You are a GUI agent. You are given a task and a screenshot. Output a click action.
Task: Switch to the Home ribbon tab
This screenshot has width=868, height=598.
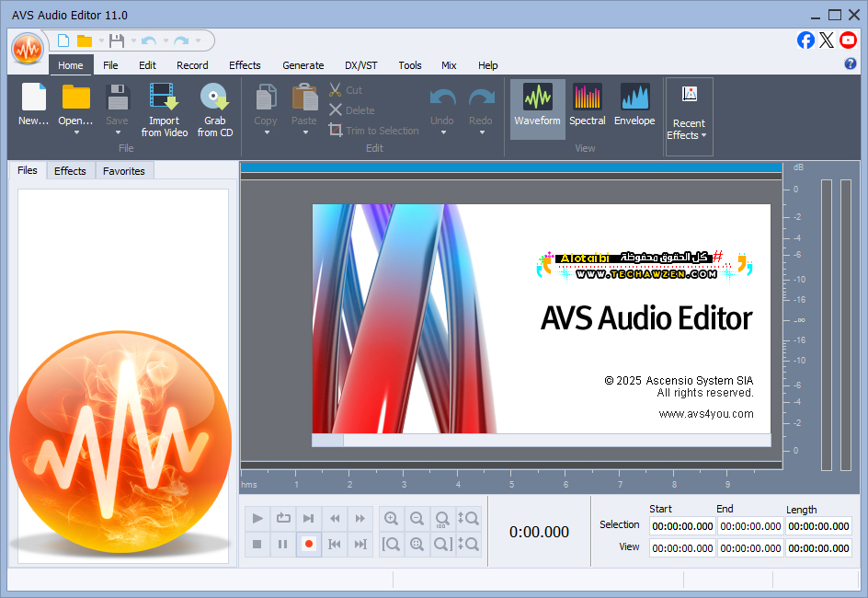pyautogui.click(x=71, y=65)
